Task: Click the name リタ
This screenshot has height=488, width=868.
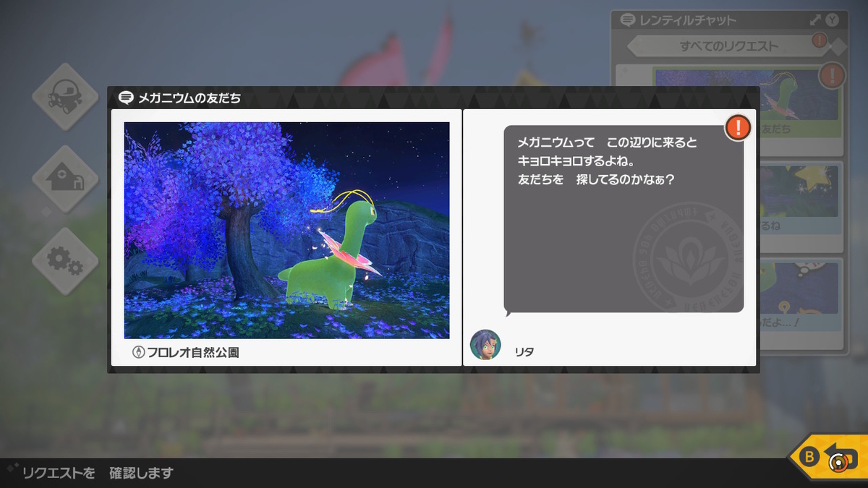Action: coord(524,352)
